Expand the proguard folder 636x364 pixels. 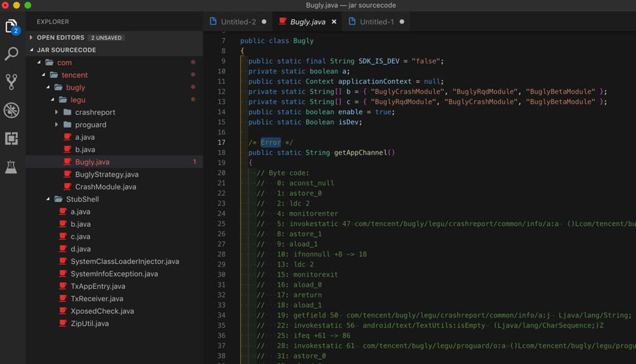[x=91, y=125]
